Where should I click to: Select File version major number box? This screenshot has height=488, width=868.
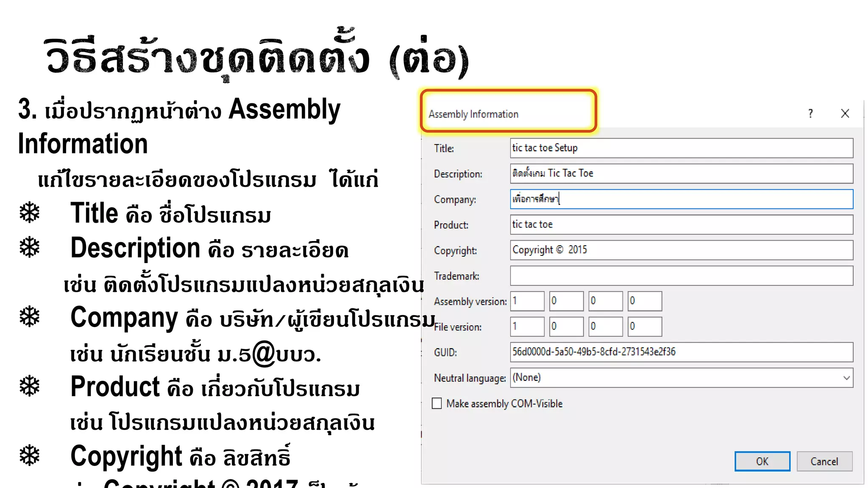(x=527, y=327)
